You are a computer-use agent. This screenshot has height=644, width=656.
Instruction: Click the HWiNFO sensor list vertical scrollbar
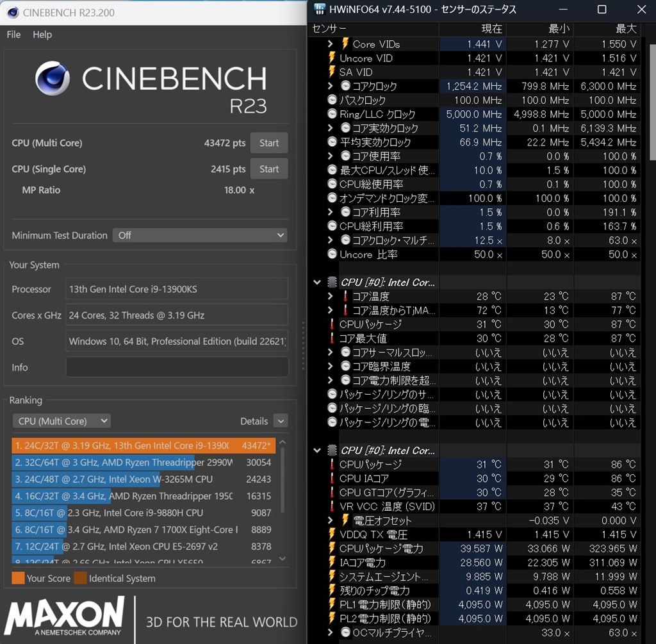pyautogui.click(x=652, y=101)
